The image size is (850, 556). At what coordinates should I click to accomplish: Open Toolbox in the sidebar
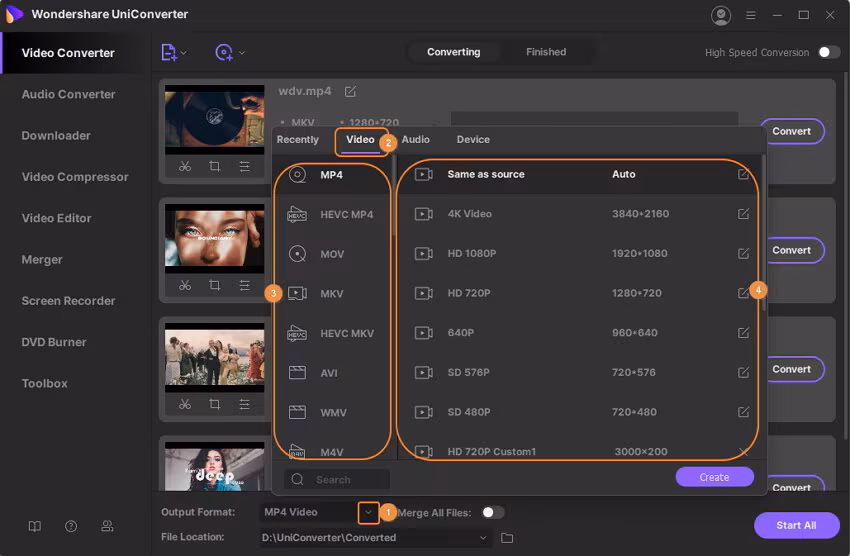click(x=44, y=383)
